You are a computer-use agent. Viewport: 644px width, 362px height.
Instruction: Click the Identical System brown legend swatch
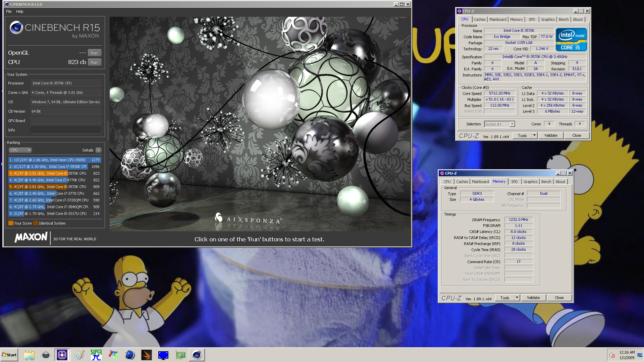click(x=36, y=223)
